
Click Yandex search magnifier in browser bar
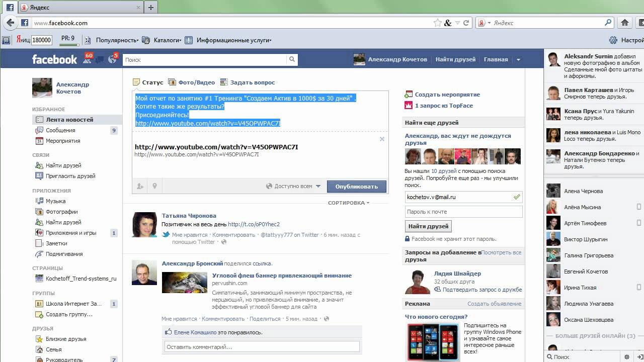[x=608, y=23]
